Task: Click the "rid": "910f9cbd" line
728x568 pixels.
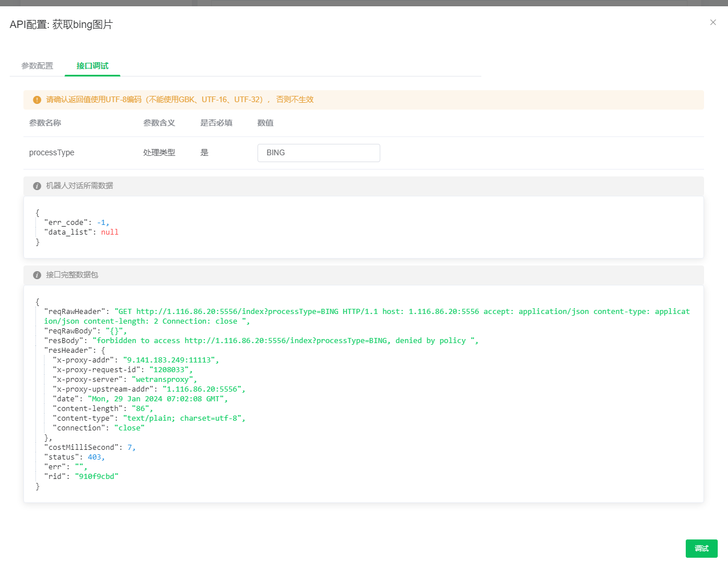Action: coord(81,477)
